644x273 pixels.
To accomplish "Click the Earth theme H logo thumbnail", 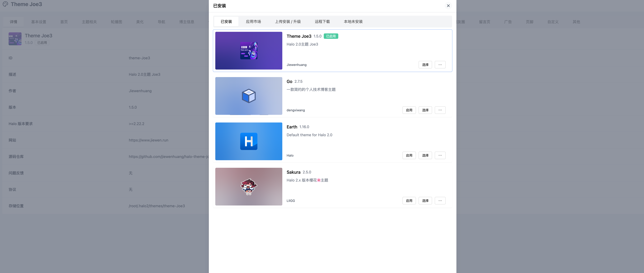I will click(x=249, y=141).
